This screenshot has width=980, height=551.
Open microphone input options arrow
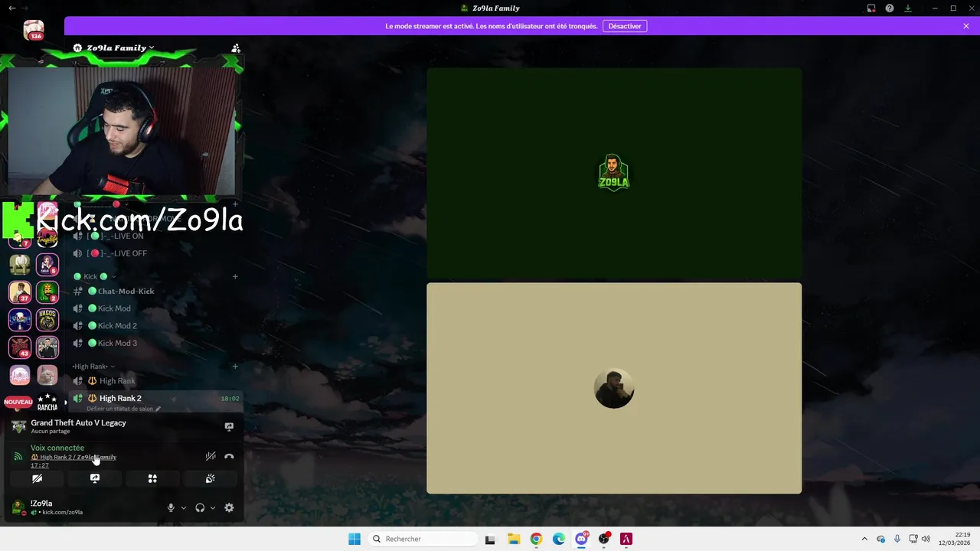pos(184,507)
